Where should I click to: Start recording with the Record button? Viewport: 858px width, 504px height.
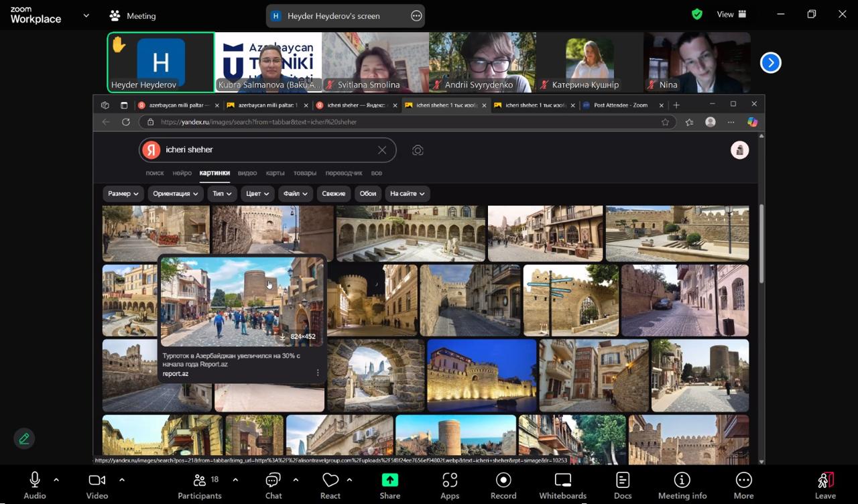[503, 485]
